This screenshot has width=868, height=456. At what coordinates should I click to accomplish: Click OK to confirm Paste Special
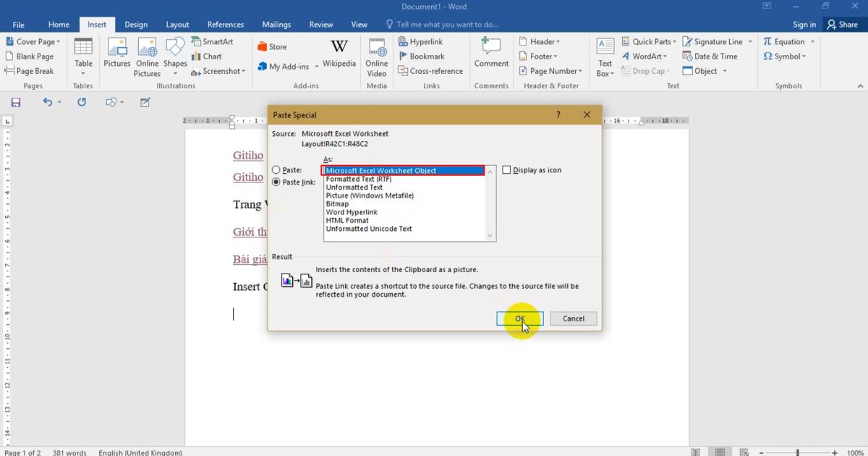(519, 318)
